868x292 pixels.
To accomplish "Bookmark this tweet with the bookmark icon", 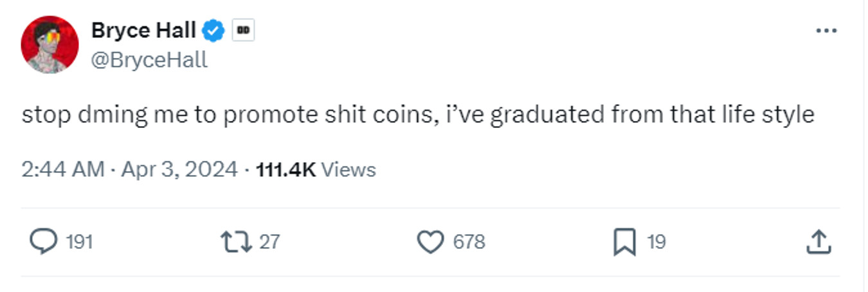I will pyautogui.click(x=624, y=242).
